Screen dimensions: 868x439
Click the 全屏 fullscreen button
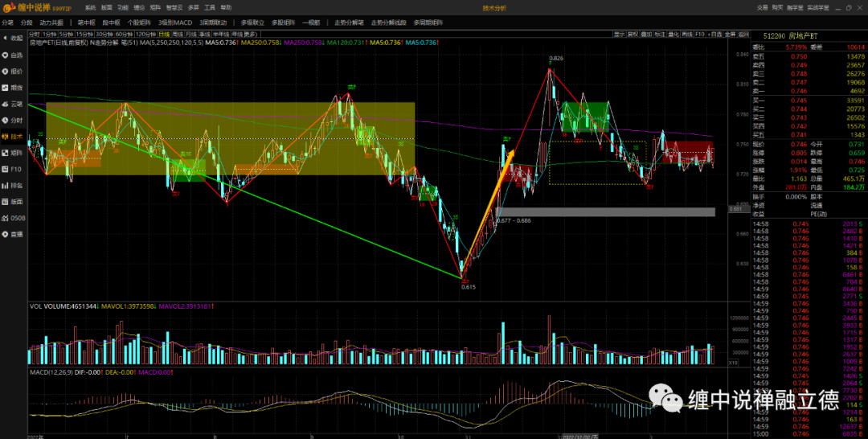tap(730, 35)
